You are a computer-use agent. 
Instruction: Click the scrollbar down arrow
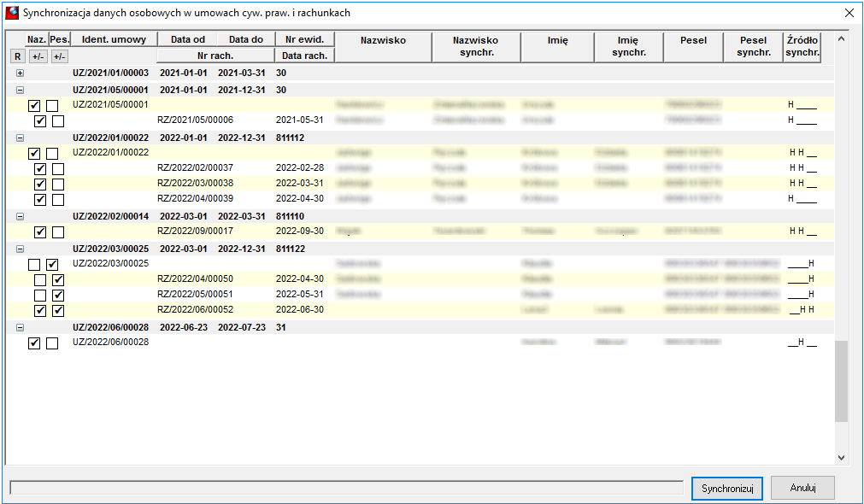[841, 457]
